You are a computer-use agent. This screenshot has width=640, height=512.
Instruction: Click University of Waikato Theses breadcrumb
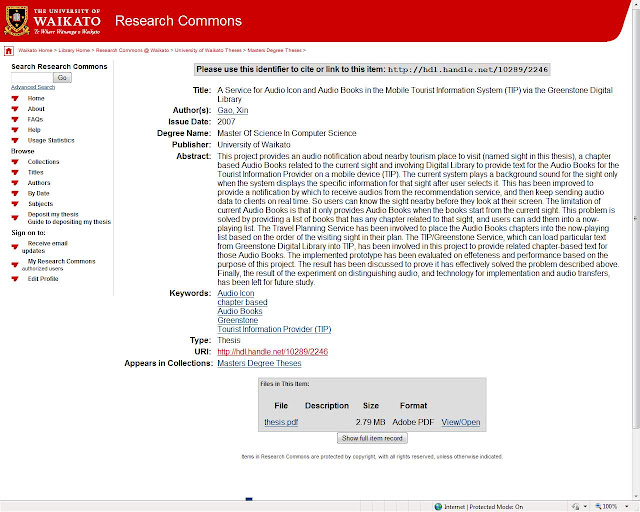pos(208,50)
